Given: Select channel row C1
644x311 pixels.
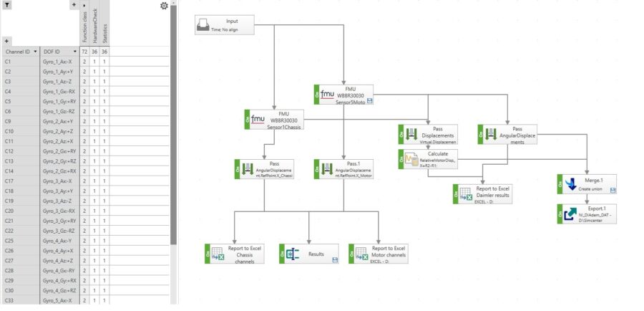Looking at the screenshot, I should pos(21,62).
